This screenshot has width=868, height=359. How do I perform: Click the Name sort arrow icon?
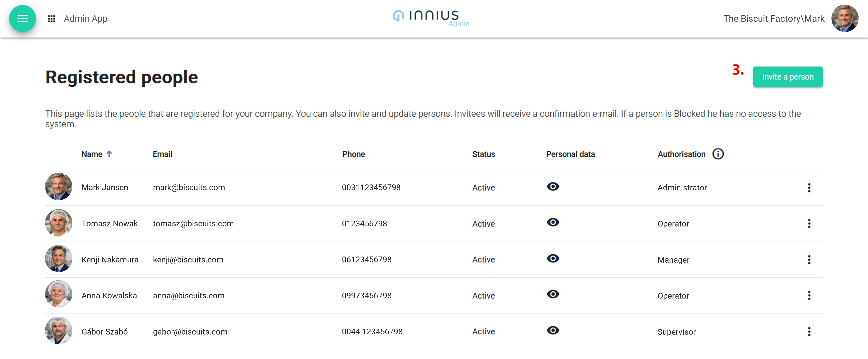click(109, 154)
